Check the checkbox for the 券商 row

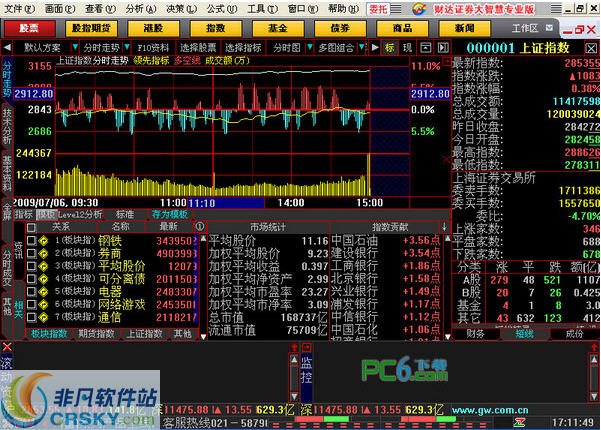click(31, 253)
